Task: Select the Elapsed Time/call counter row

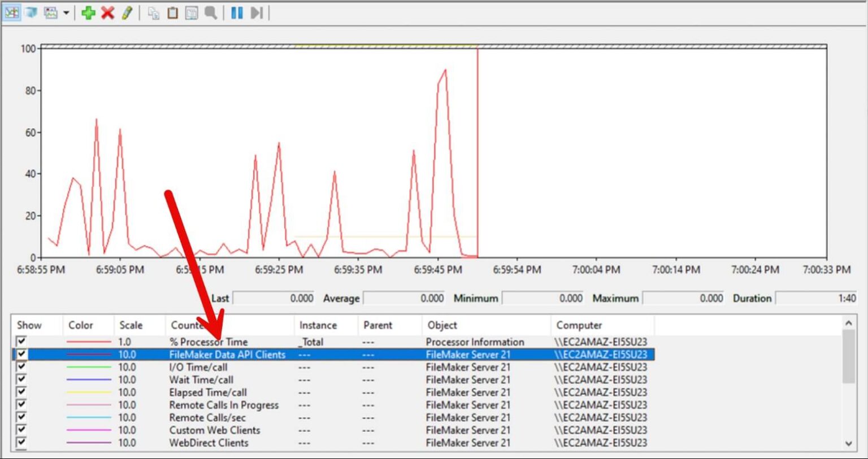Action: [x=208, y=392]
